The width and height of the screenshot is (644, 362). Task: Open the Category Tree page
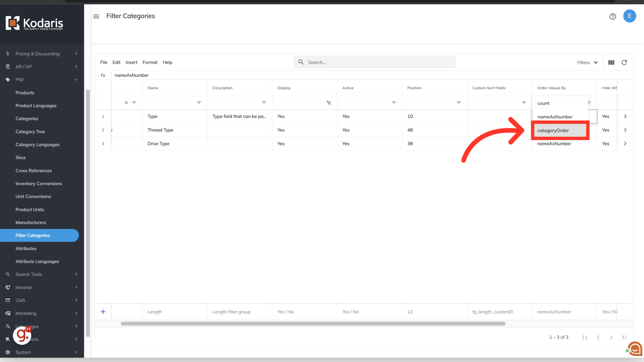click(x=30, y=132)
